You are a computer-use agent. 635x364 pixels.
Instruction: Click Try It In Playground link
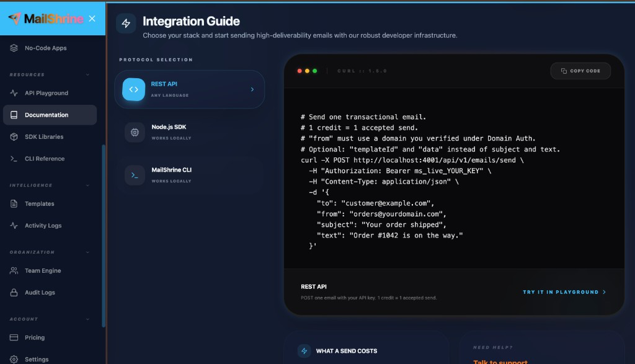(x=564, y=292)
